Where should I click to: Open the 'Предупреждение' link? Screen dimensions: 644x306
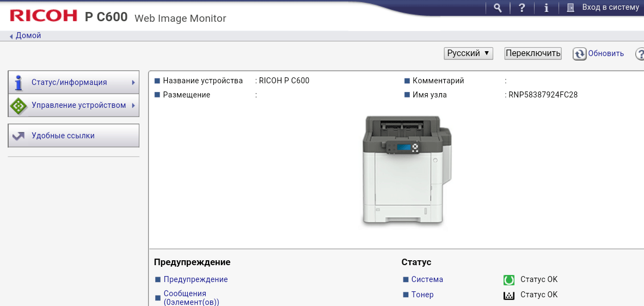195,279
